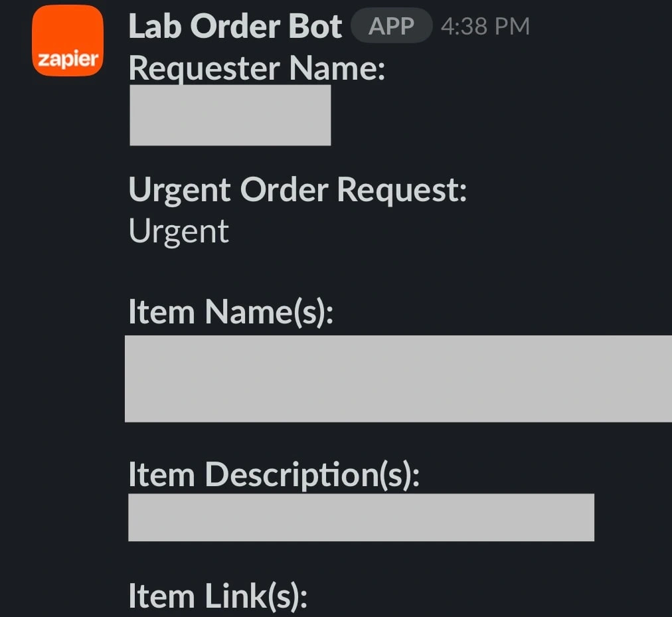Click the Requester Name label
672x617 pixels.
[256, 68]
